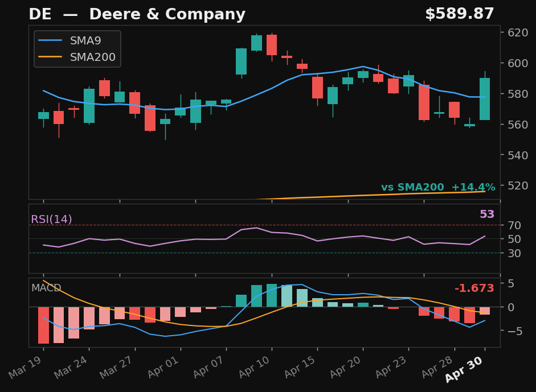
Task: Click the 520 price axis label
Action: tap(518, 185)
